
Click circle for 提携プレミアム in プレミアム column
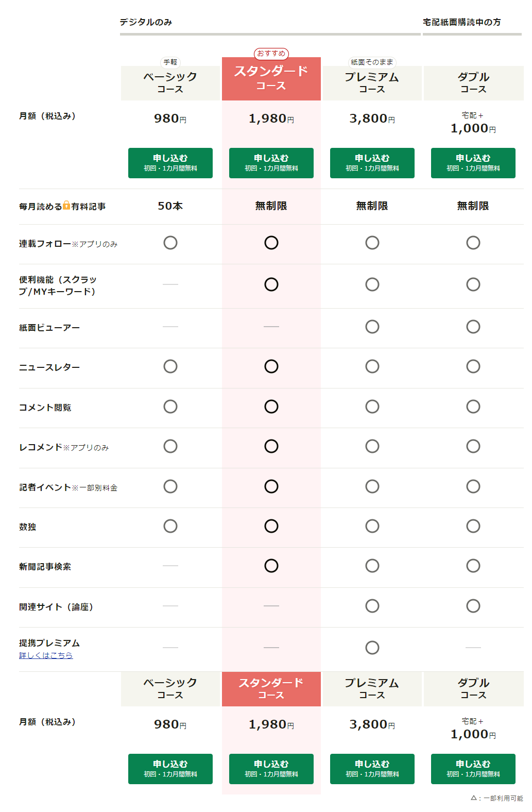click(x=372, y=648)
